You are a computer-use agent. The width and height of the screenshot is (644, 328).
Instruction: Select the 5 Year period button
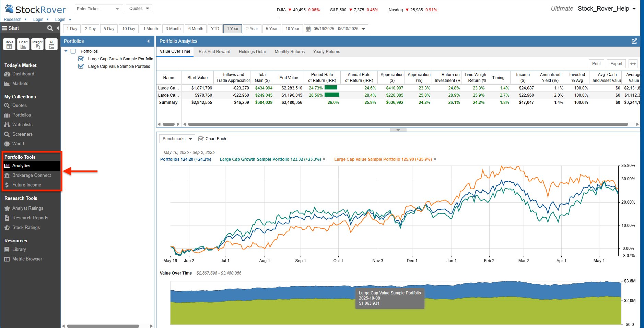(x=272, y=29)
